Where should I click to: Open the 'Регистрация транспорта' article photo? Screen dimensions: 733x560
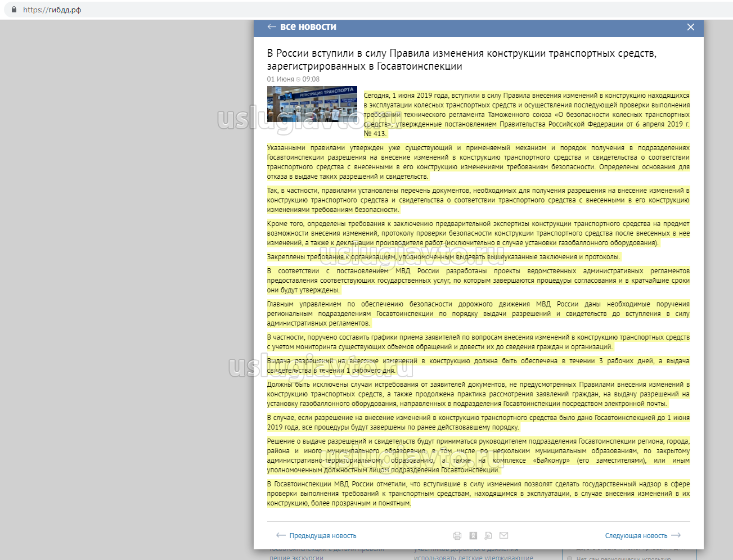click(x=312, y=104)
